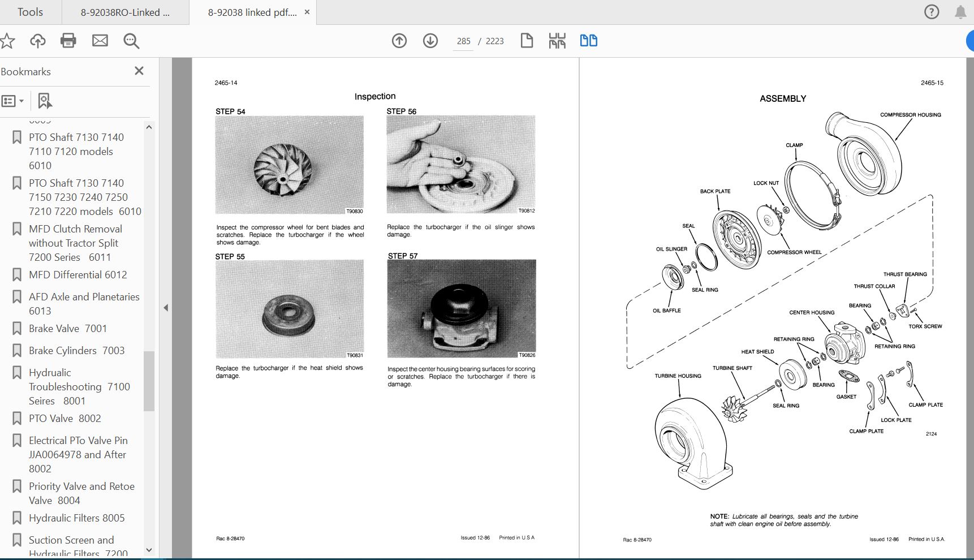Go to previous page with up arrow
Screen dimensions: 974x560
399,41
